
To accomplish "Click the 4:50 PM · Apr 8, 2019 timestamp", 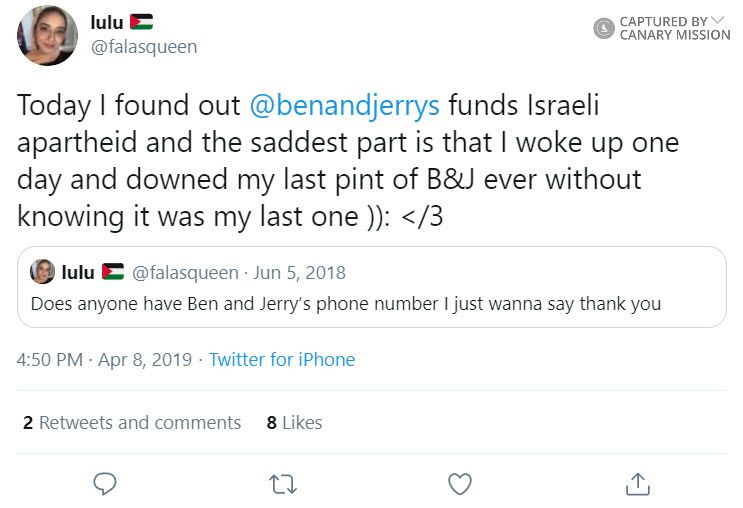I will (104, 360).
